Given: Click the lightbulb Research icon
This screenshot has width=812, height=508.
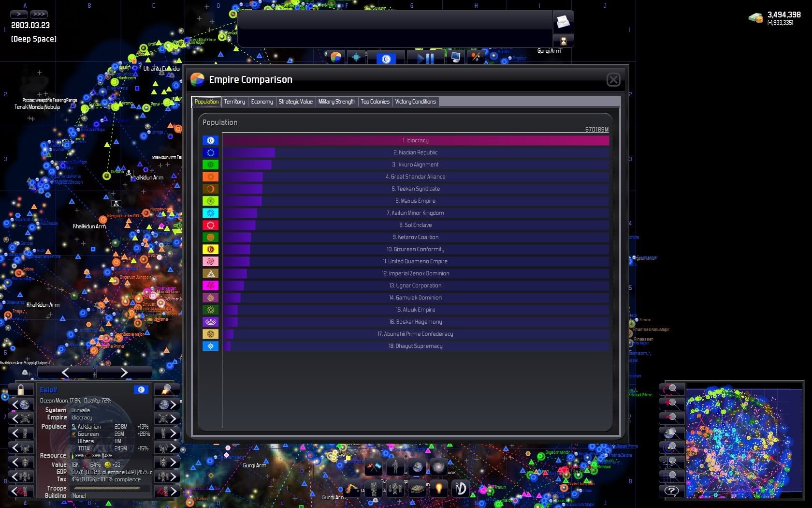Looking at the screenshot, I should click(x=439, y=489).
